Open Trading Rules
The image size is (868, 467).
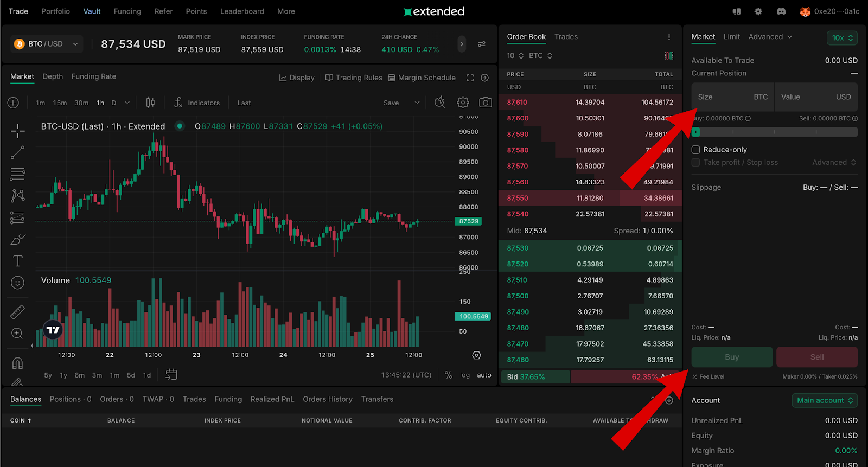tap(354, 78)
